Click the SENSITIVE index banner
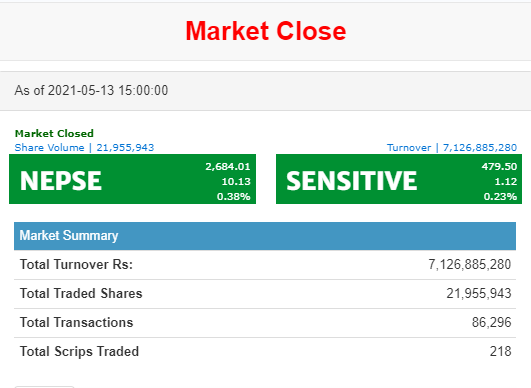The image size is (531, 388). click(399, 179)
